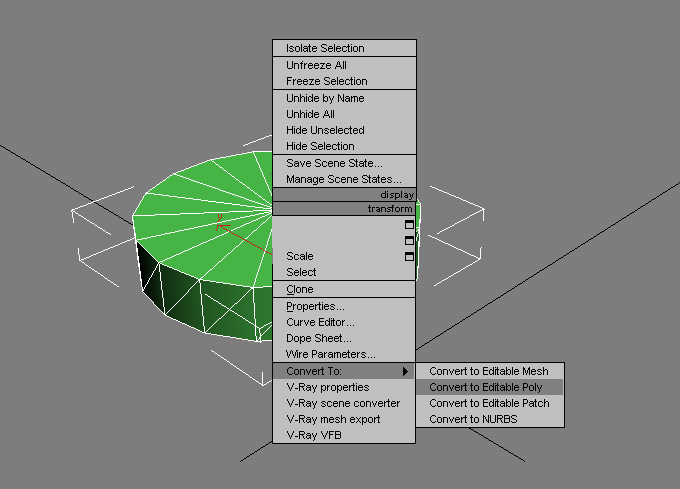
Task: Click the display quad header
Action: (344, 195)
